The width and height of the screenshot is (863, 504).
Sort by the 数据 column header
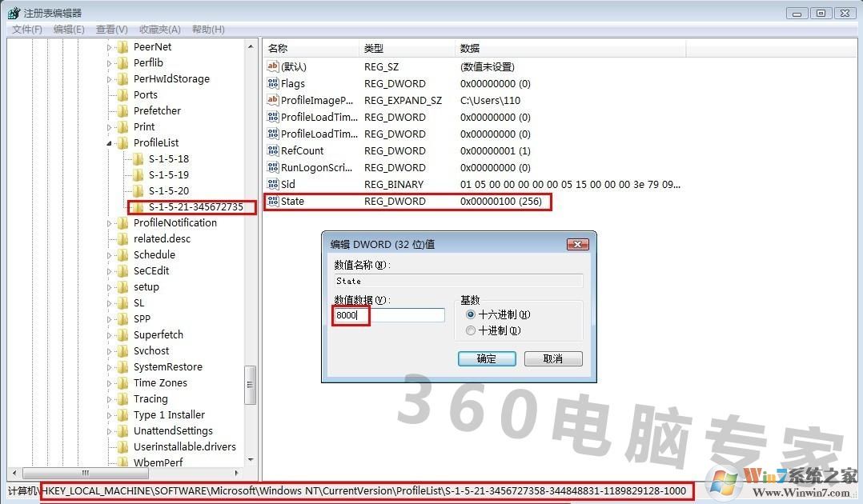[570, 49]
